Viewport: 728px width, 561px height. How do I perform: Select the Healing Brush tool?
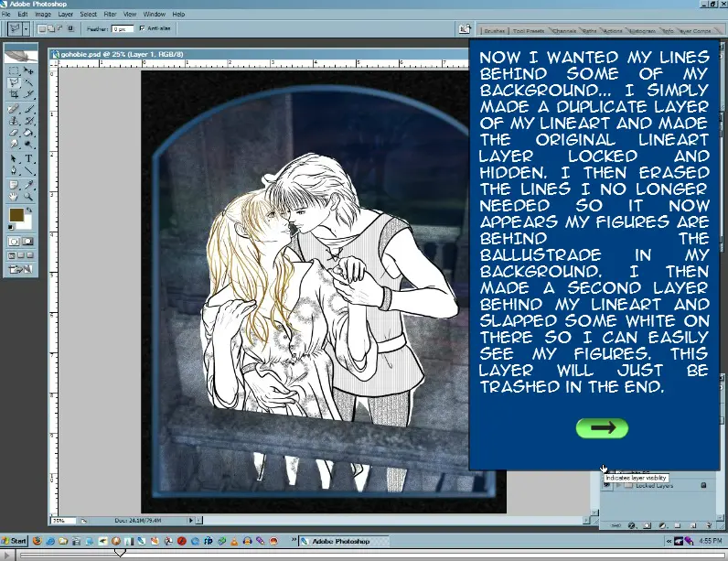pyautogui.click(x=14, y=109)
